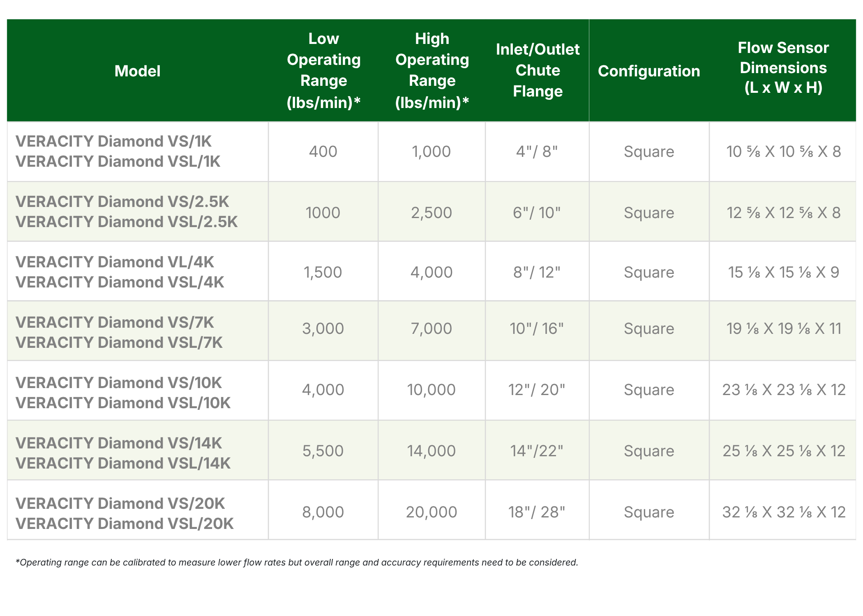Viewport: 863px width, 616px height.
Task: Click the high range value 2,500
Action: click(431, 213)
